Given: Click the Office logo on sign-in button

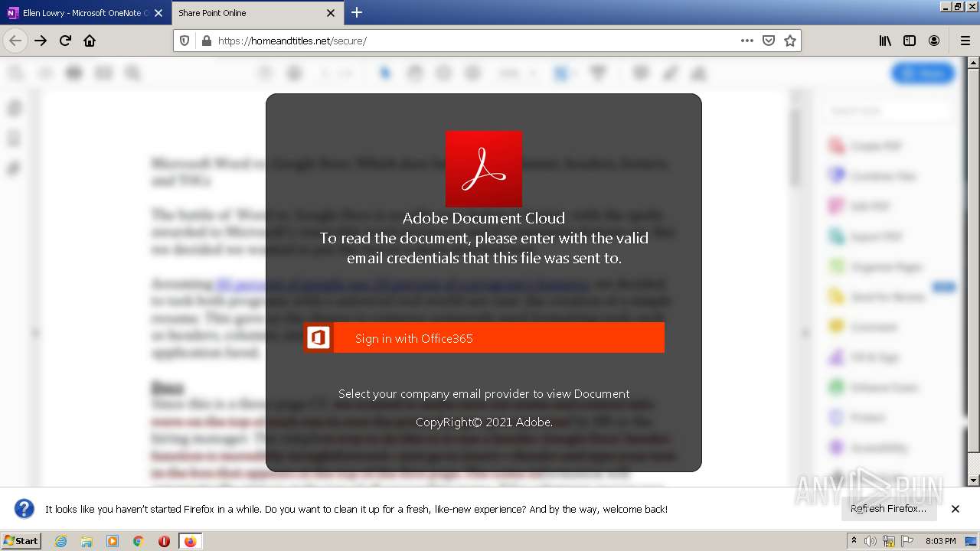Looking at the screenshot, I should click(x=318, y=337).
